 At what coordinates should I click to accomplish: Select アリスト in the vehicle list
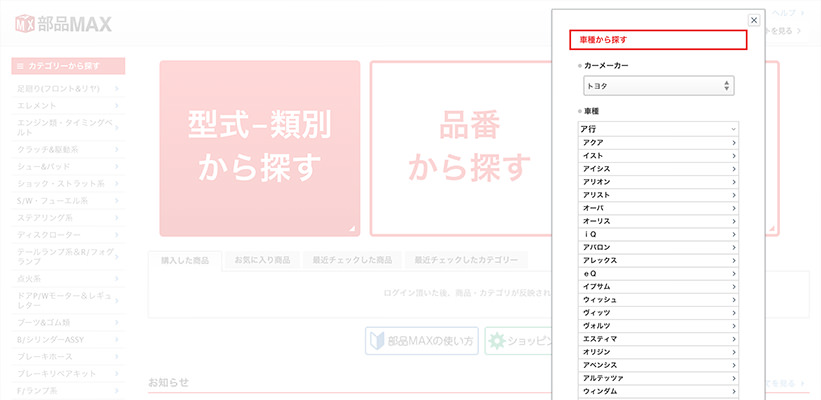[658, 195]
